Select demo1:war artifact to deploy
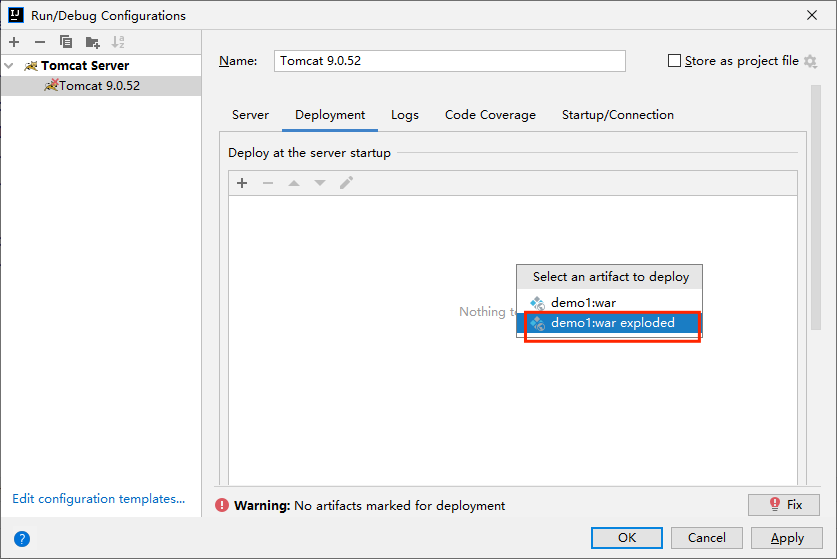Image resolution: width=837 pixels, height=559 pixels. point(609,303)
